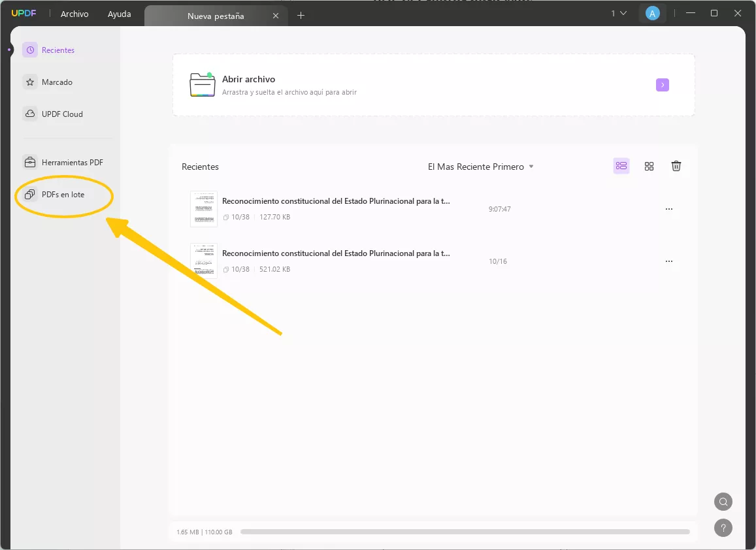Click the 1.65 MB | 110.00 GB storage text
Image resolution: width=756 pixels, height=550 pixels.
205,532
